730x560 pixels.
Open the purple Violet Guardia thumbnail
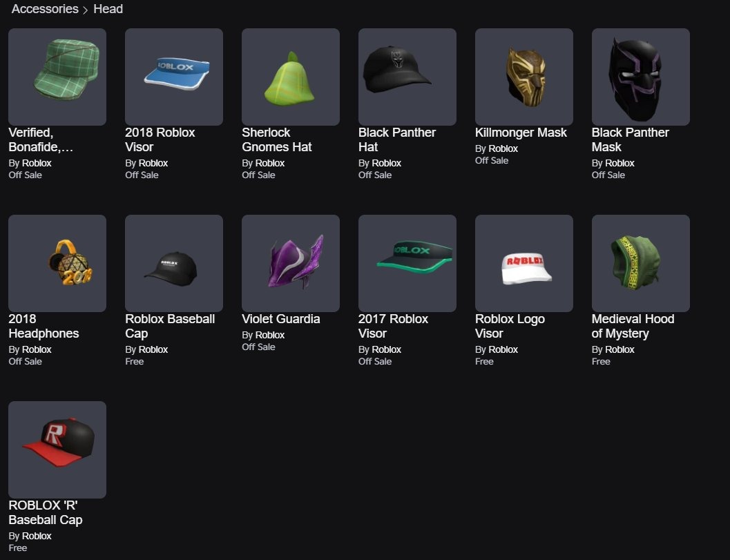[x=291, y=263]
